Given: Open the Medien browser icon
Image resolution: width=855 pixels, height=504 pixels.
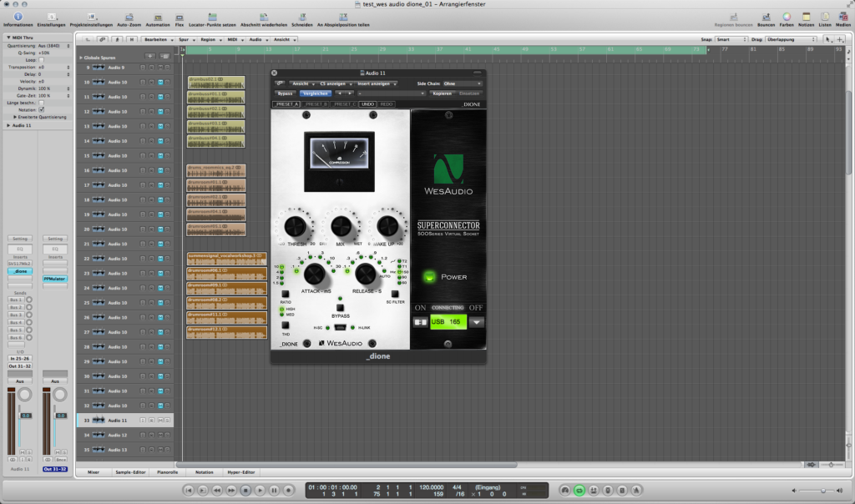Looking at the screenshot, I should pos(843,17).
